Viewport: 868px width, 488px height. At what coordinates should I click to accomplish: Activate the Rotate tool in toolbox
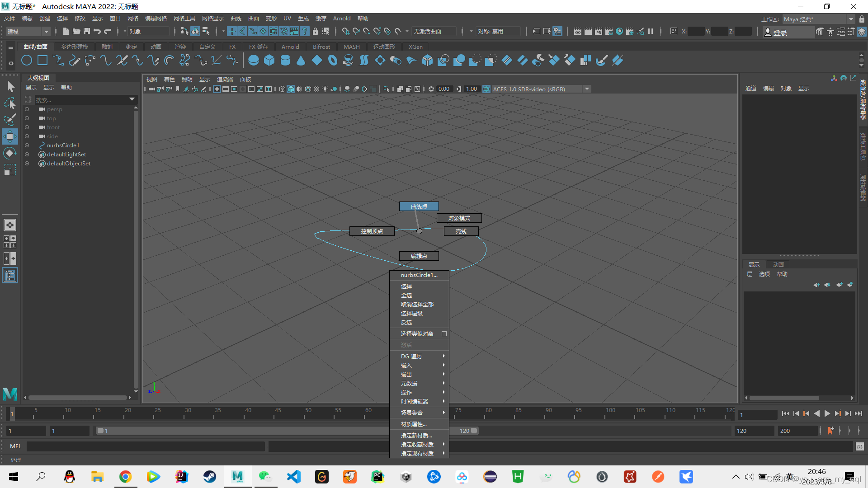click(10, 153)
